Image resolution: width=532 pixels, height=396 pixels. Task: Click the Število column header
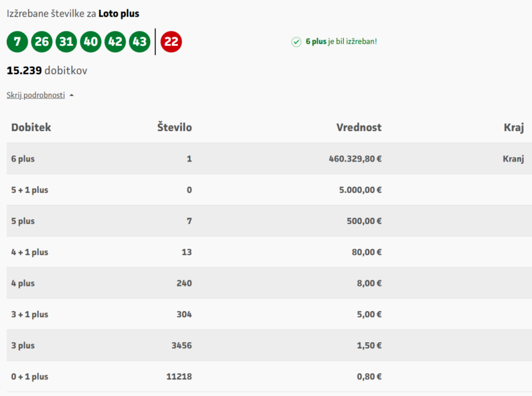click(175, 127)
